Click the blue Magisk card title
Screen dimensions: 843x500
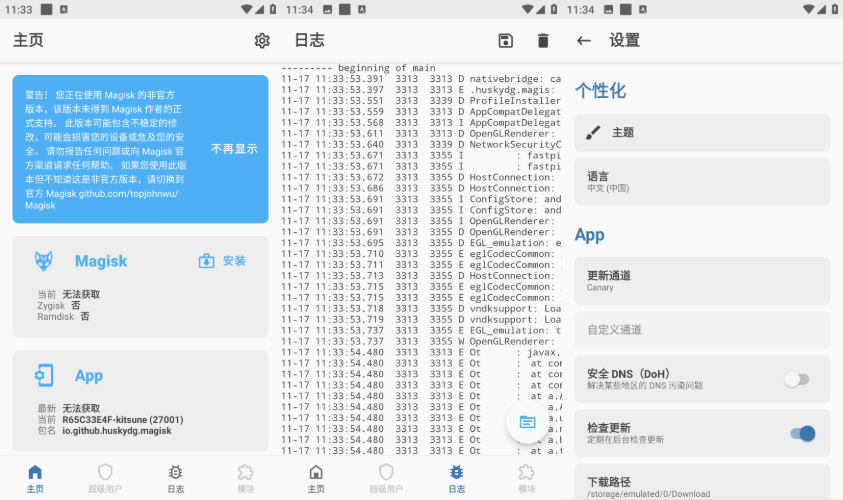point(101,261)
